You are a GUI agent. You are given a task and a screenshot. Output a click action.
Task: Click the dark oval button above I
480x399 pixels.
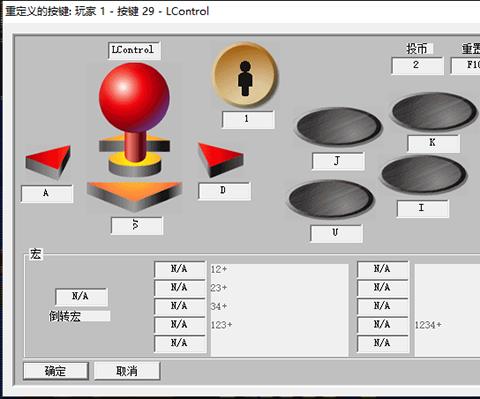[x=424, y=174]
